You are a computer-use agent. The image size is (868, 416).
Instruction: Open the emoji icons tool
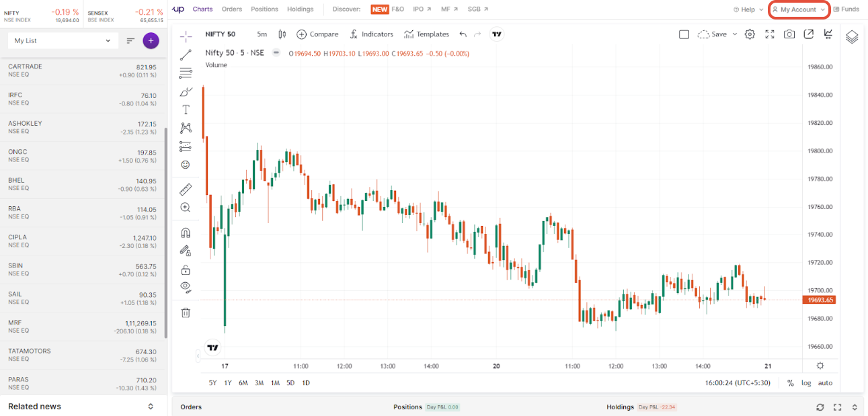coord(186,164)
